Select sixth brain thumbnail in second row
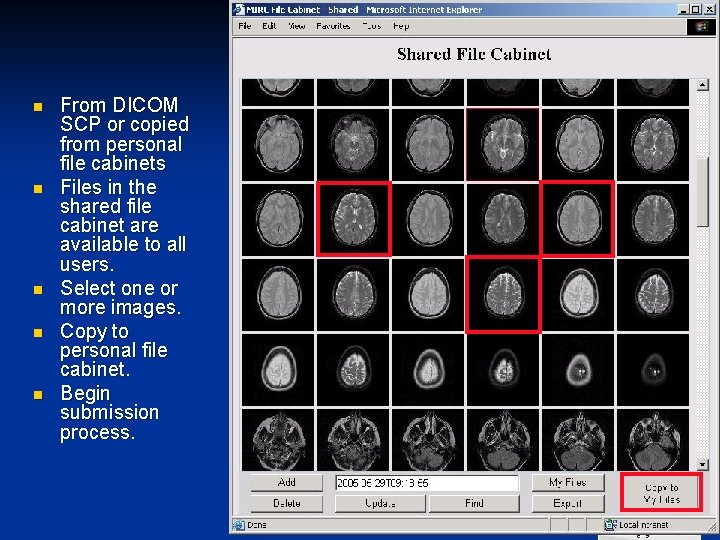Viewport: 720px width, 540px height. point(653,145)
